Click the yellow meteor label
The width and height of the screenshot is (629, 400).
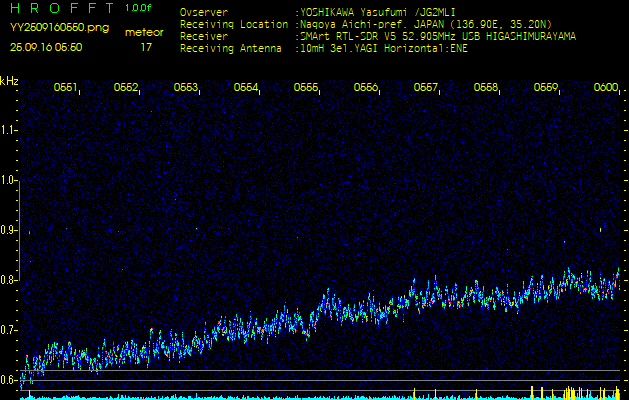coord(145,32)
